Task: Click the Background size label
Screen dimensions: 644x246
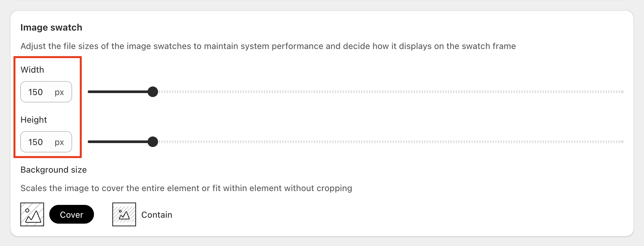Action: (54, 170)
